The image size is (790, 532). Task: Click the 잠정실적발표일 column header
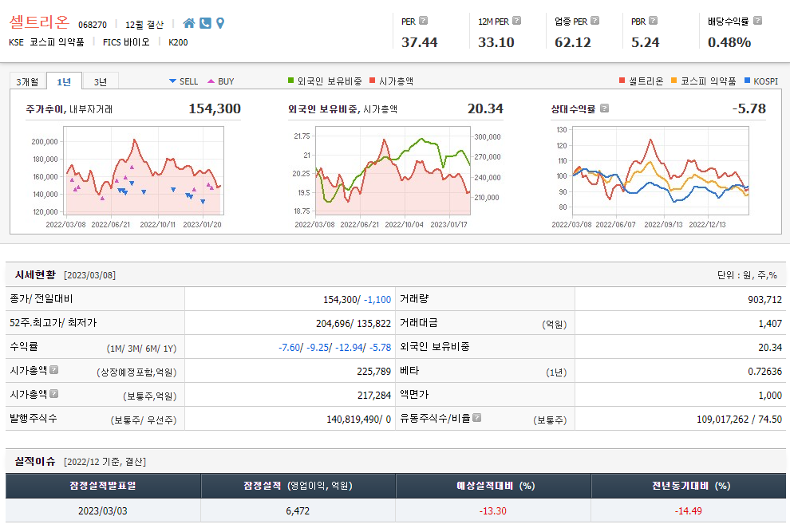103,486
